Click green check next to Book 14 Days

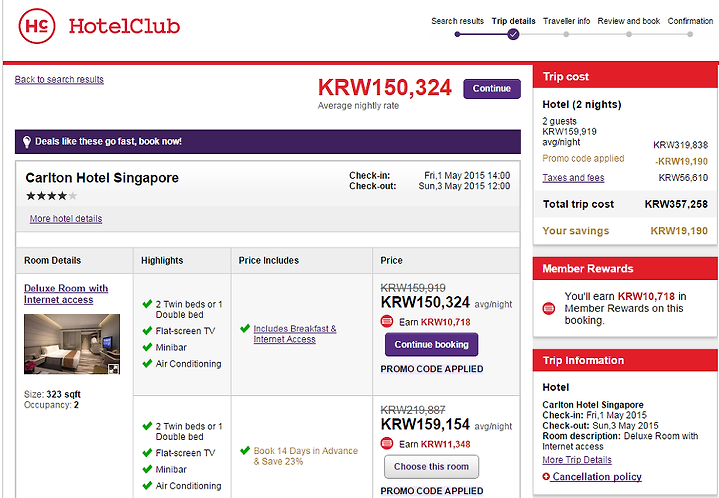point(245,451)
